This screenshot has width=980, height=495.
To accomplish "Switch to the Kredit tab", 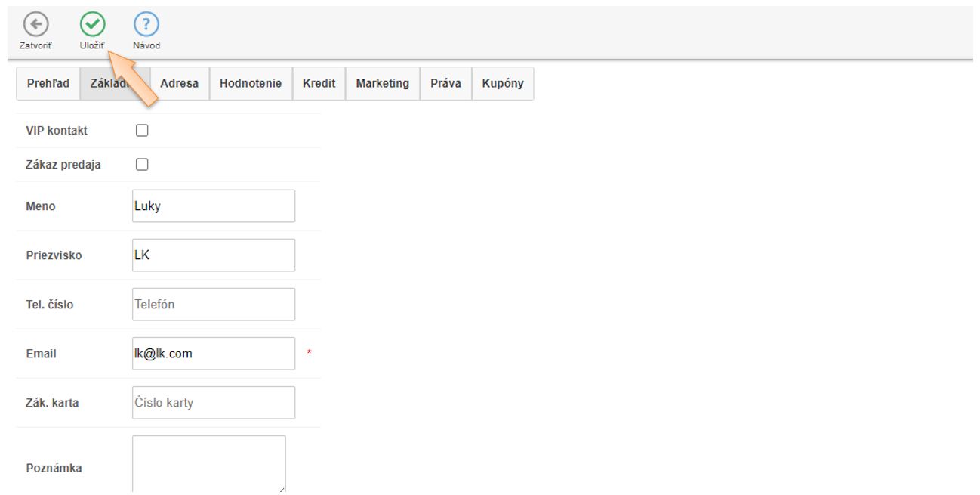I will pos(319,84).
